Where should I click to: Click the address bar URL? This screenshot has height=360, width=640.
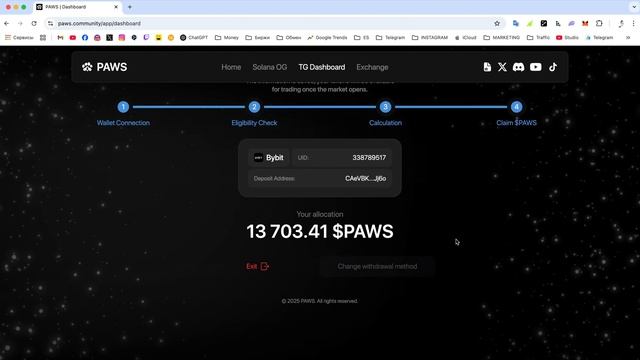[99, 24]
